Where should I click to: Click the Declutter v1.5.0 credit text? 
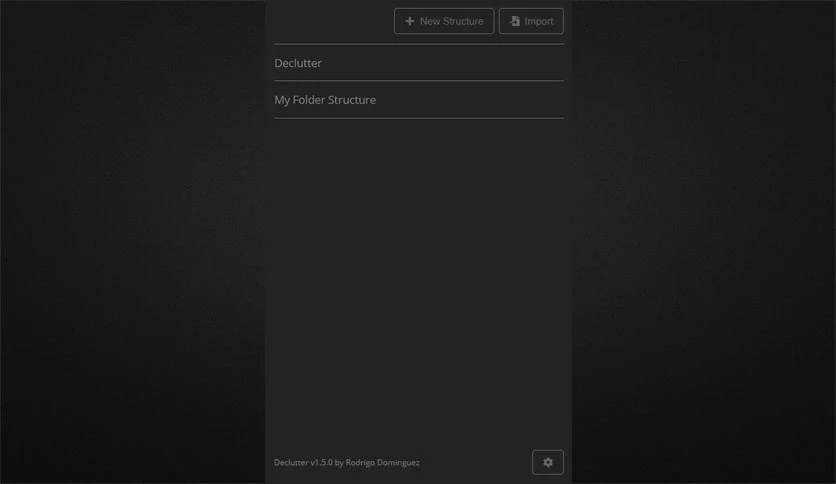point(347,462)
